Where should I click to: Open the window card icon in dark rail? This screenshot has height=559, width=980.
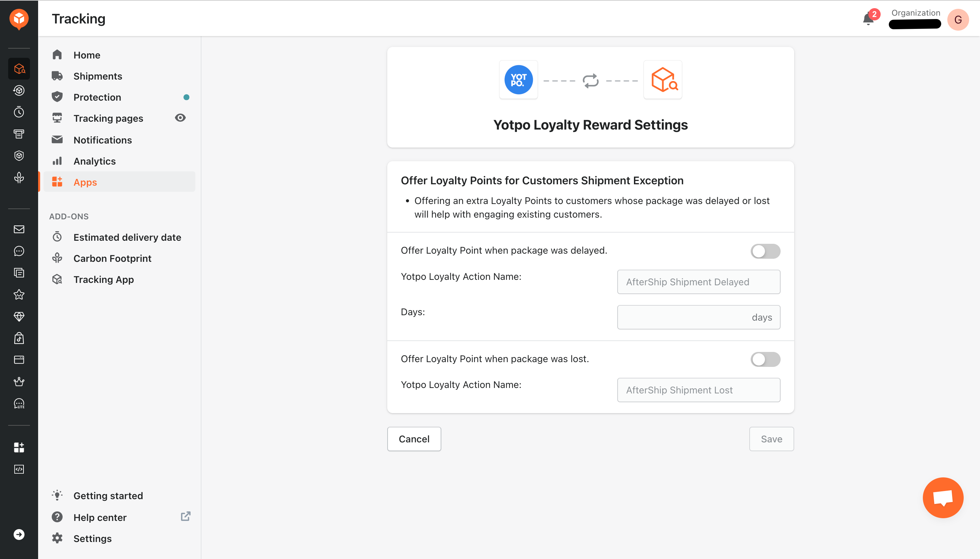point(19,360)
